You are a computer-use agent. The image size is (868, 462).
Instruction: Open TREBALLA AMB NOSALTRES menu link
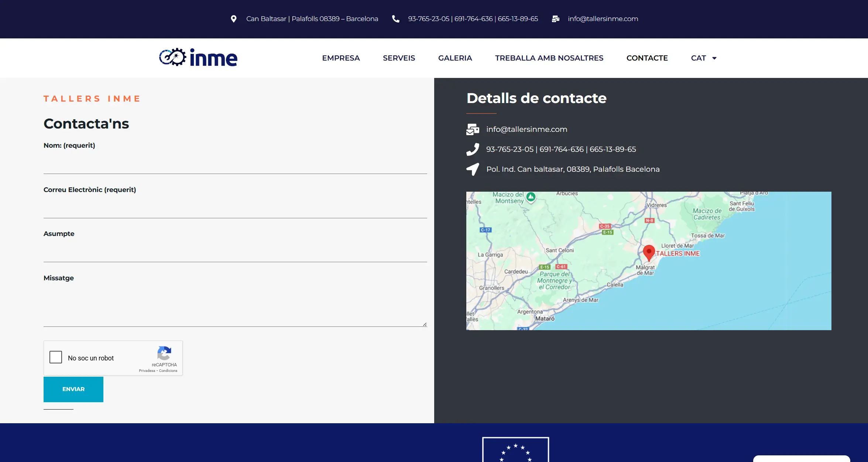pyautogui.click(x=549, y=58)
